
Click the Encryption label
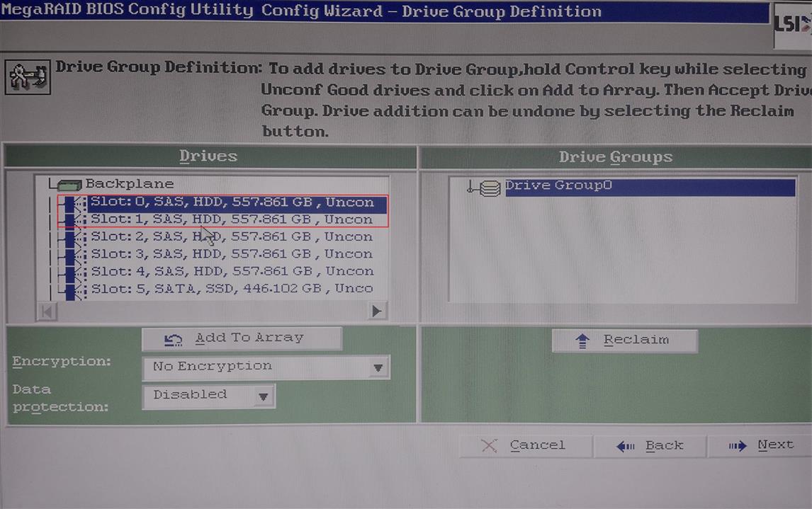point(62,362)
